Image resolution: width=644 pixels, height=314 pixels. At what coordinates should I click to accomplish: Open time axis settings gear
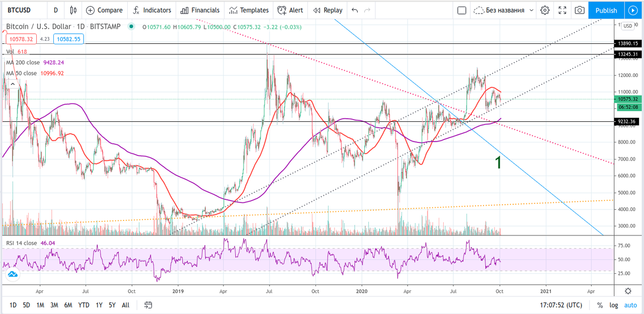click(x=628, y=291)
